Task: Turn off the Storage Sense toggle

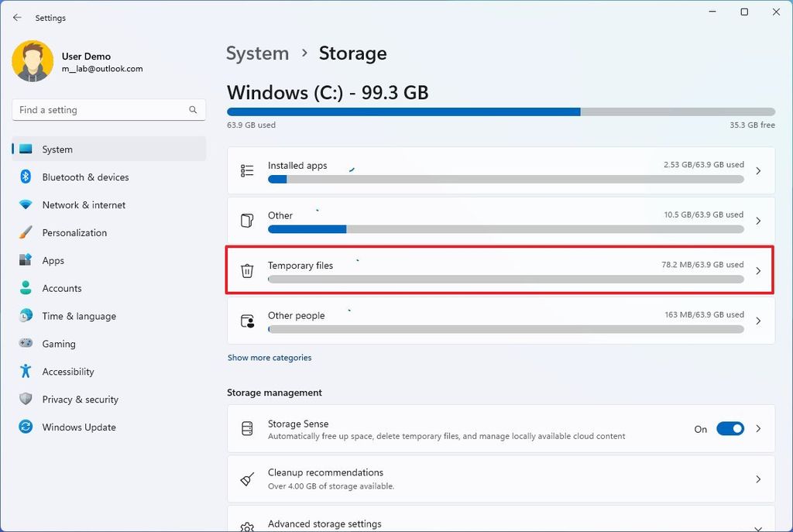Action: click(729, 428)
